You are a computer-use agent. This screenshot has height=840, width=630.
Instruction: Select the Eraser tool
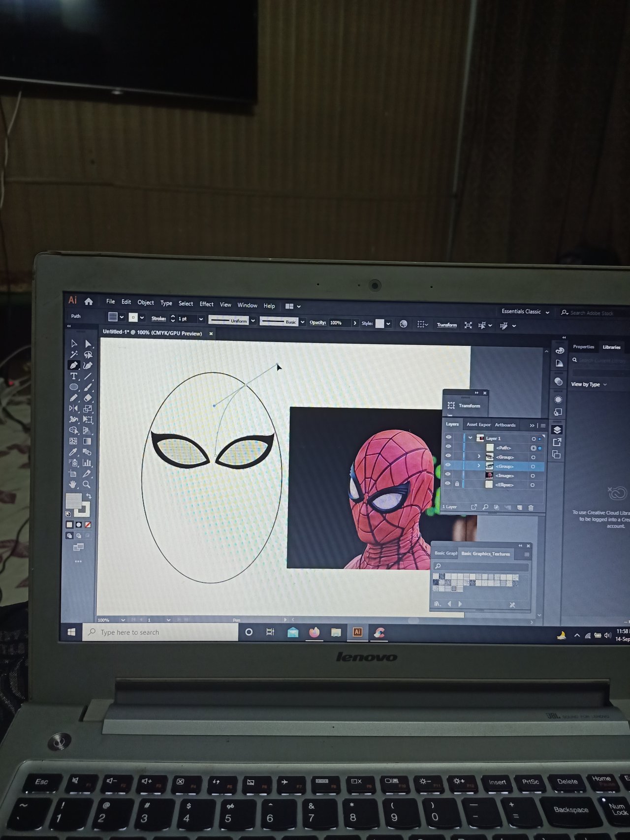(x=88, y=398)
